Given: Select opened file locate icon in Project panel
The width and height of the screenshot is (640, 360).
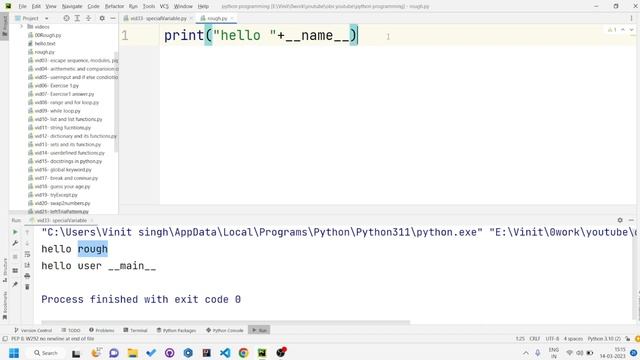Looking at the screenshot, I should click(66, 18).
